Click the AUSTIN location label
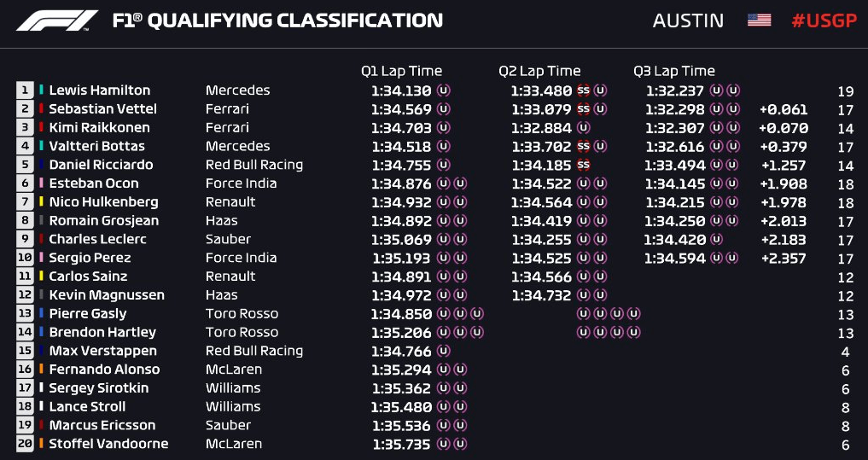Image resolution: width=868 pixels, height=460 pixels. tap(688, 20)
